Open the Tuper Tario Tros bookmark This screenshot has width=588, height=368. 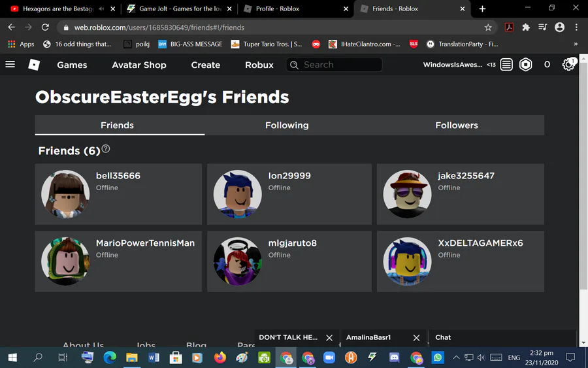click(267, 44)
